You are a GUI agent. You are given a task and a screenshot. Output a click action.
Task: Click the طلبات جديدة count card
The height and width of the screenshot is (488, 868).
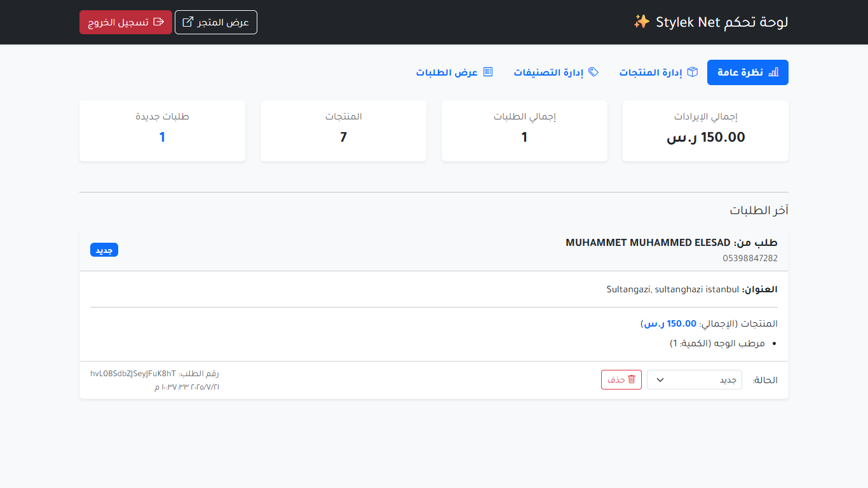coord(162,131)
